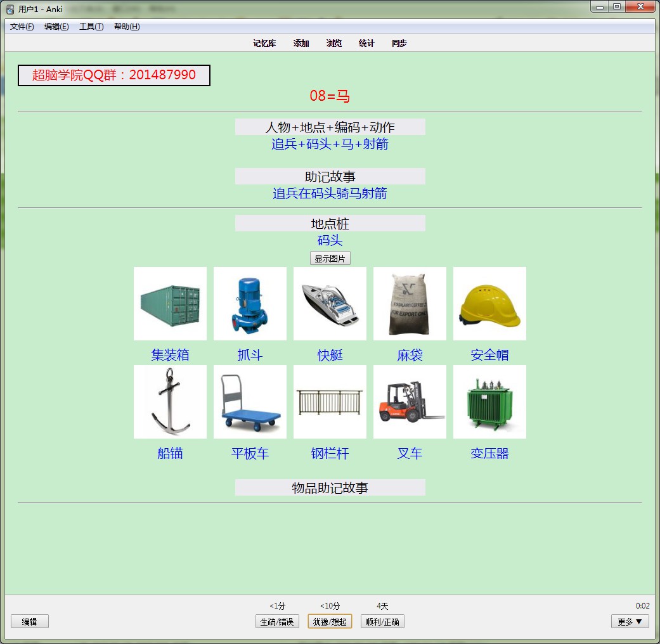This screenshot has width=660, height=644.
Task: Click the blue pump image
Action: tap(250, 304)
